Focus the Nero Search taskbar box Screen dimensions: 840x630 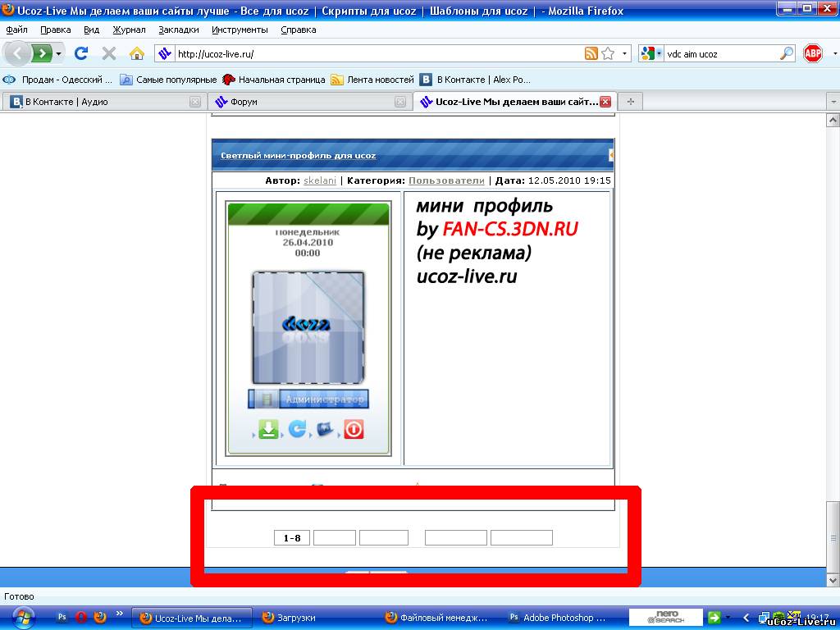click(x=664, y=618)
